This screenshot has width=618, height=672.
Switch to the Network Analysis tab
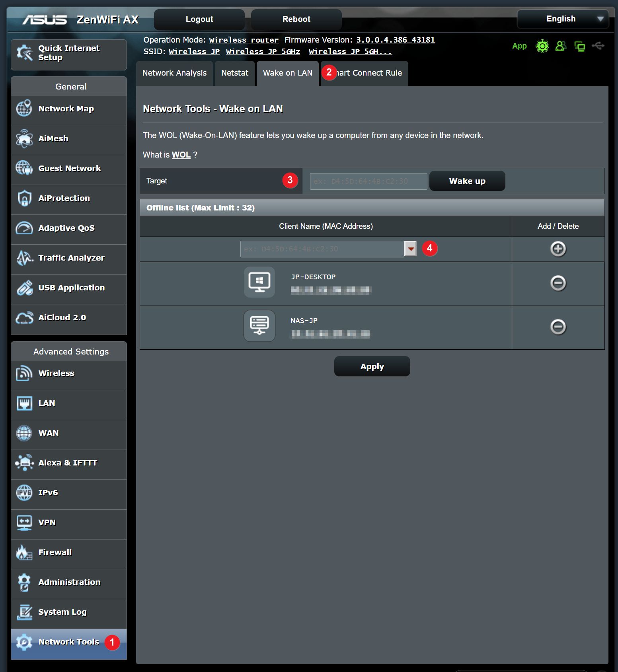[x=174, y=73]
